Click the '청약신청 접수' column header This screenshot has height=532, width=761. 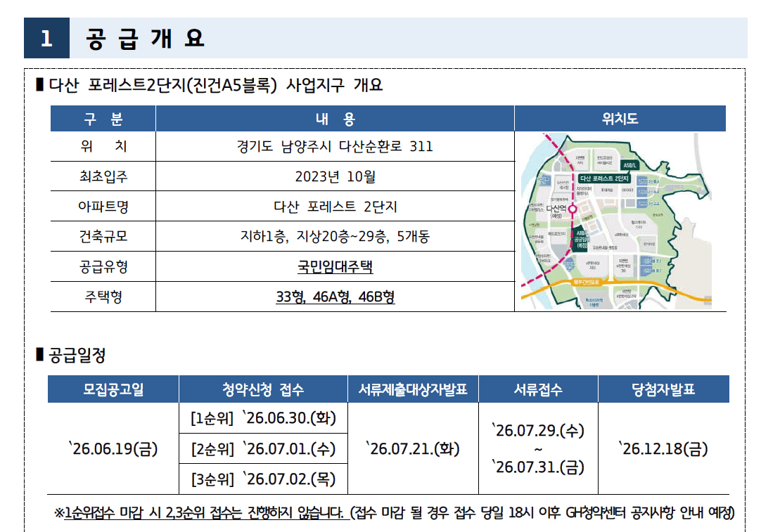[263, 389]
